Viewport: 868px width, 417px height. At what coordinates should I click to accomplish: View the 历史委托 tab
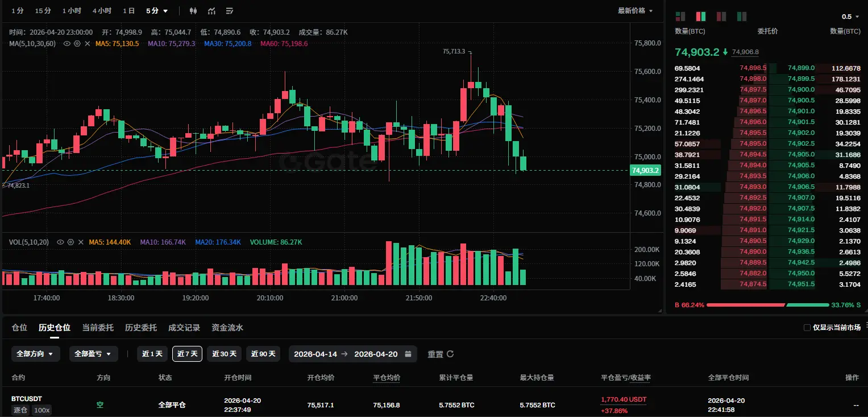pos(141,328)
